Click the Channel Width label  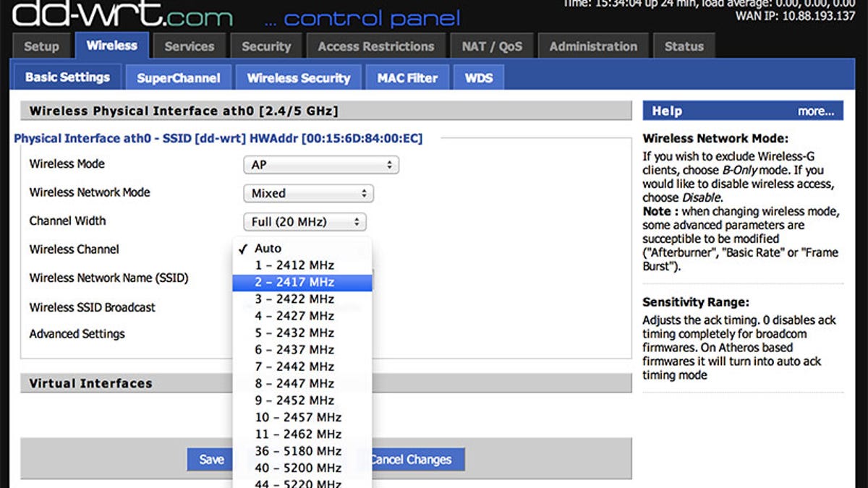pos(67,221)
